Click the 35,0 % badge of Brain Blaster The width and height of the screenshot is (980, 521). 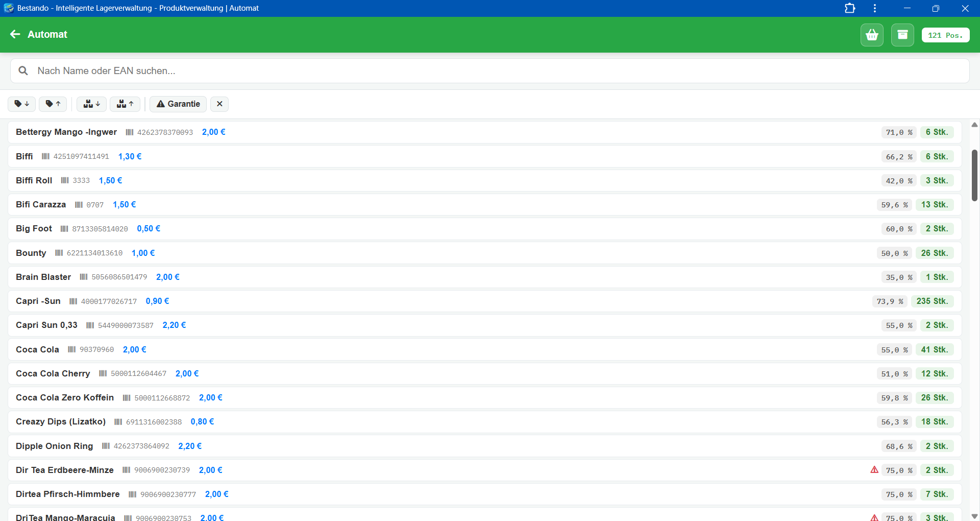(899, 277)
